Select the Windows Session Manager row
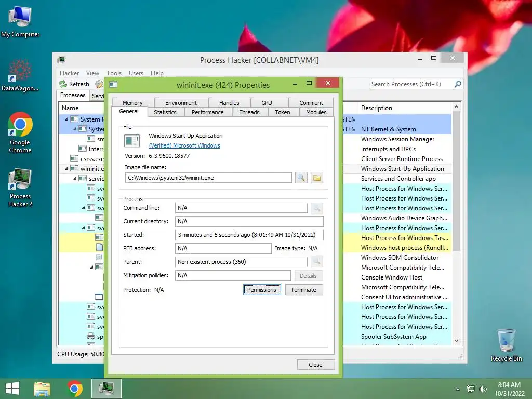The height and width of the screenshot is (399, 532). tap(397, 139)
